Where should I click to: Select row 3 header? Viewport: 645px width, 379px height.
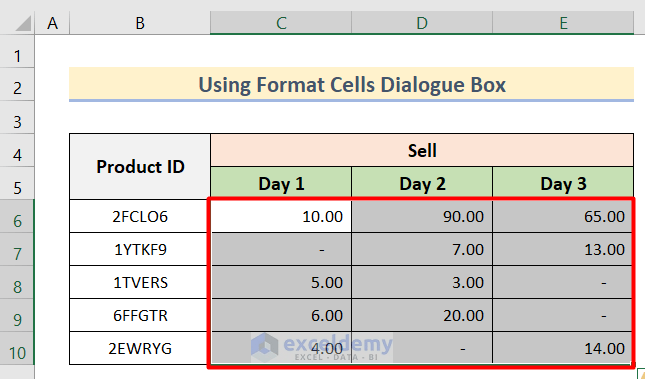(17, 117)
